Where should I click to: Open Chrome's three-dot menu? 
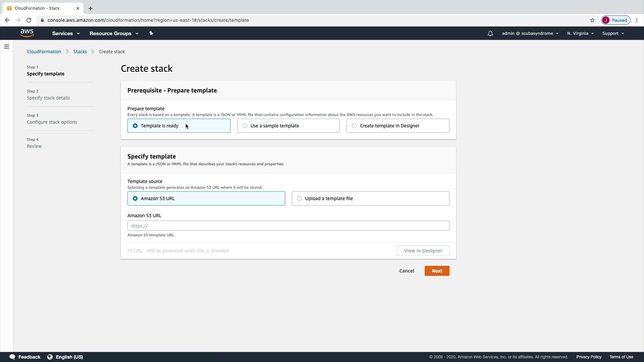[637, 20]
